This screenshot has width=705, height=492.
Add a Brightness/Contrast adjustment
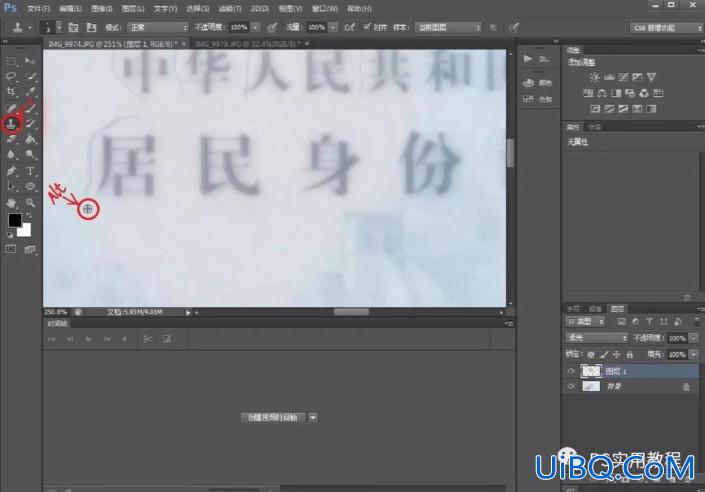click(595, 77)
